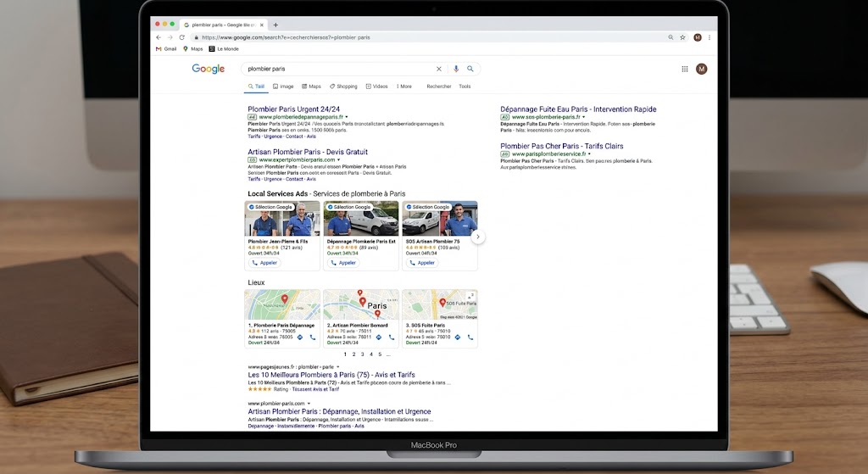The width and height of the screenshot is (868, 474).
Task: Open Chrome profile avatar in toolbar
Action: click(698, 37)
